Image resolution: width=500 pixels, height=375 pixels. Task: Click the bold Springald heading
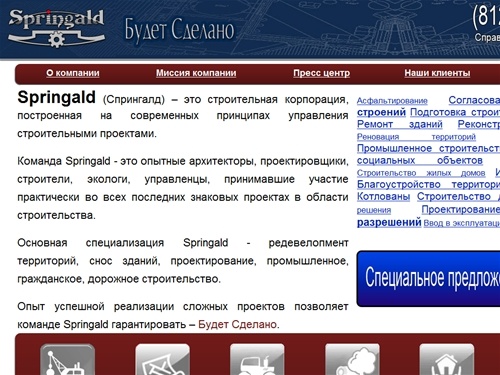coord(56,98)
